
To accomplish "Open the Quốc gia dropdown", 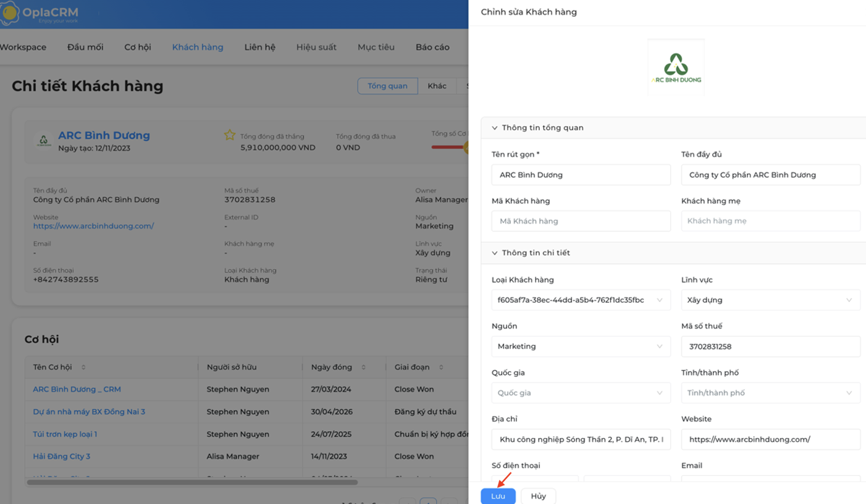I will [x=581, y=393].
